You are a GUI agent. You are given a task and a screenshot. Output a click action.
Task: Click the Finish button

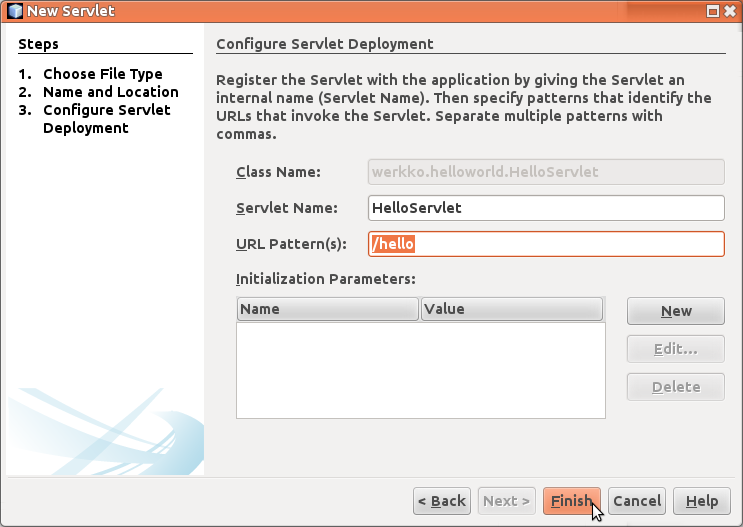point(572,501)
